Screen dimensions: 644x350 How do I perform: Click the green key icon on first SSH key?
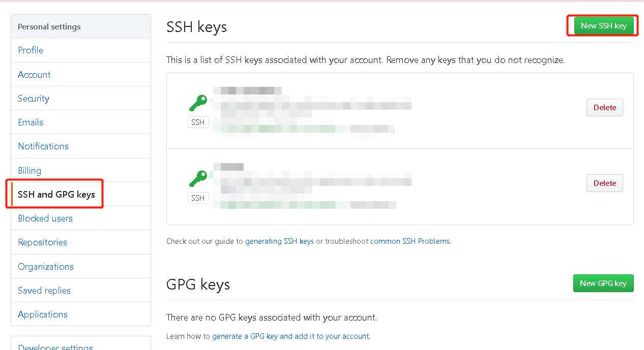pyautogui.click(x=198, y=103)
